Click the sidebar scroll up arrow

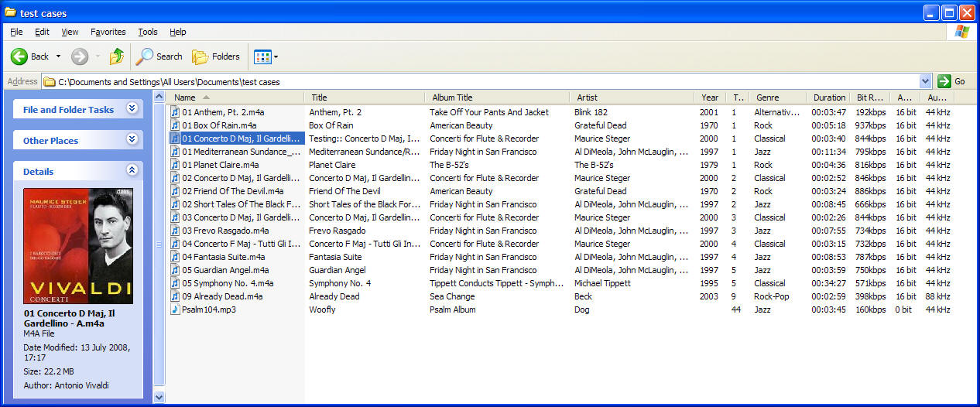coord(159,97)
